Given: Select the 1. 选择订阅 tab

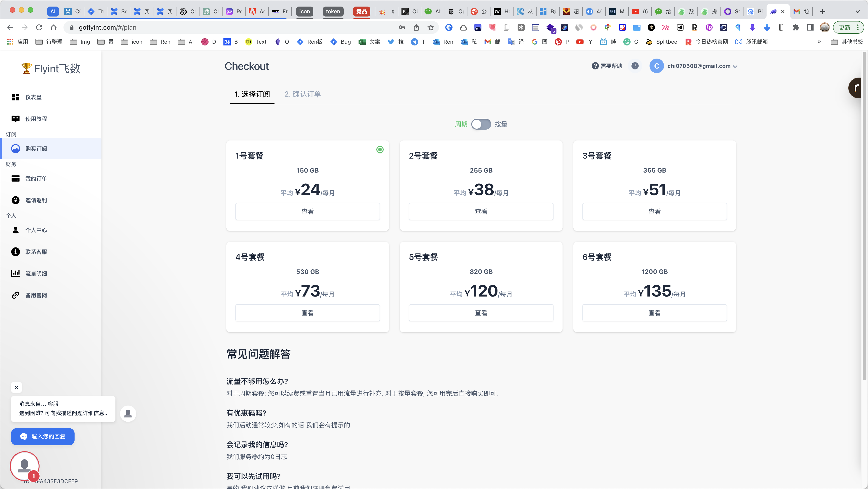Looking at the screenshot, I should tap(252, 94).
